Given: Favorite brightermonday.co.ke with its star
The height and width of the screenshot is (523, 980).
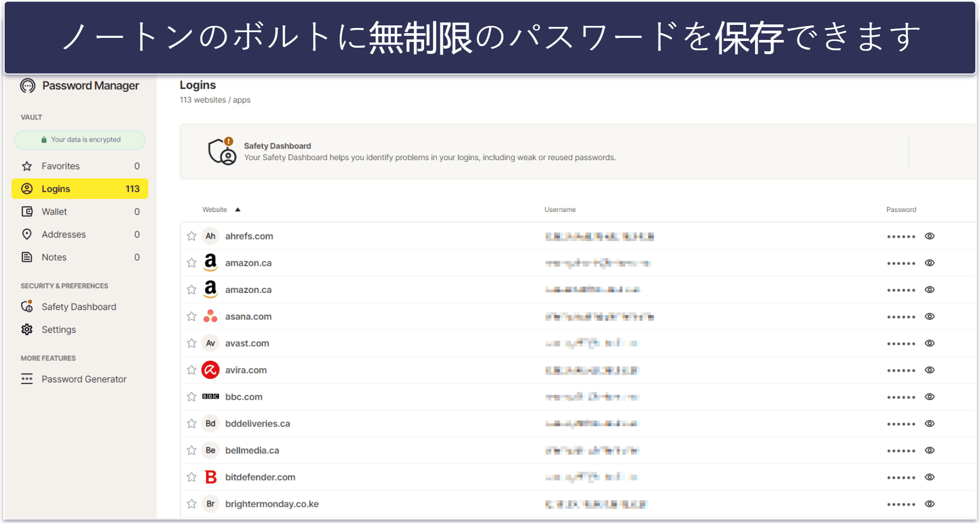Looking at the screenshot, I should (x=191, y=504).
